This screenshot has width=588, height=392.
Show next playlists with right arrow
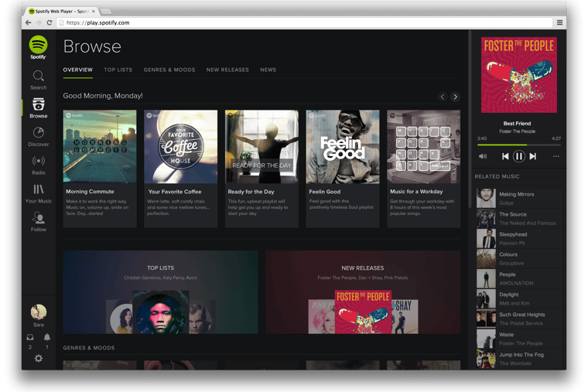click(x=455, y=97)
